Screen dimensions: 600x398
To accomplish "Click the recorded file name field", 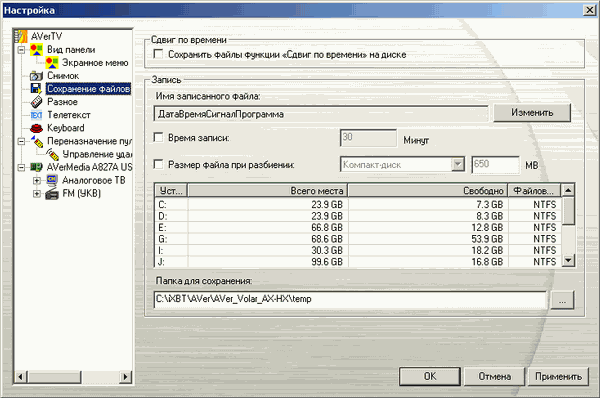I will (x=321, y=114).
